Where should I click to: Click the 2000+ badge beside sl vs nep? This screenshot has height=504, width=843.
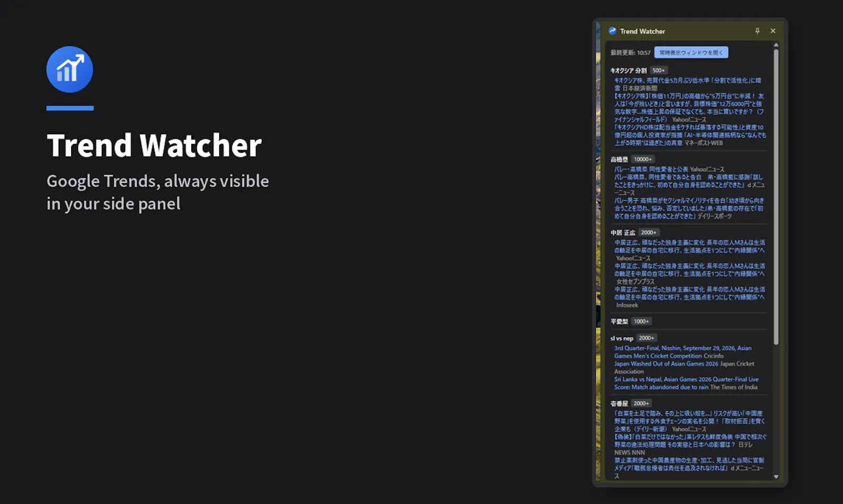point(646,339)
